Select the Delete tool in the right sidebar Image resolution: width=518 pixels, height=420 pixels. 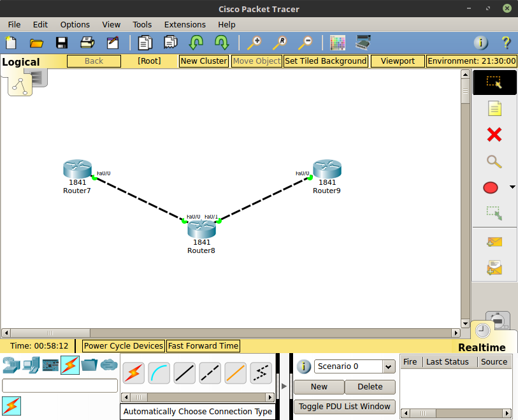[493, 134]
